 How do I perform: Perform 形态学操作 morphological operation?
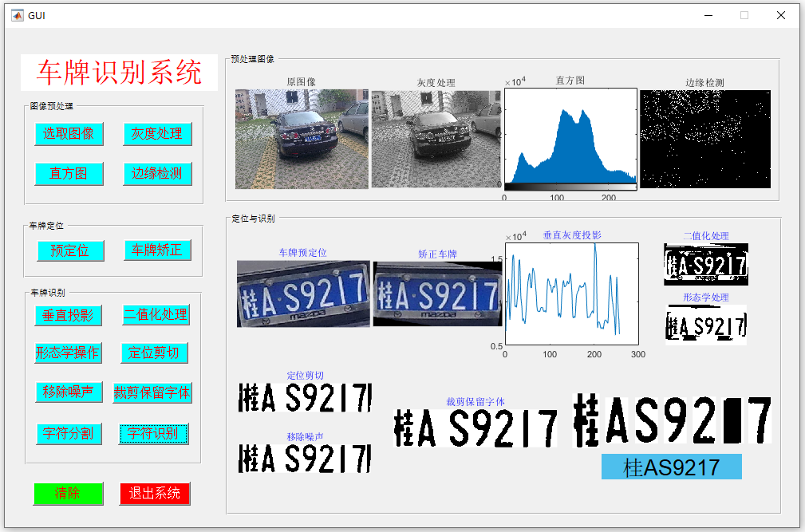pos(68,353)
